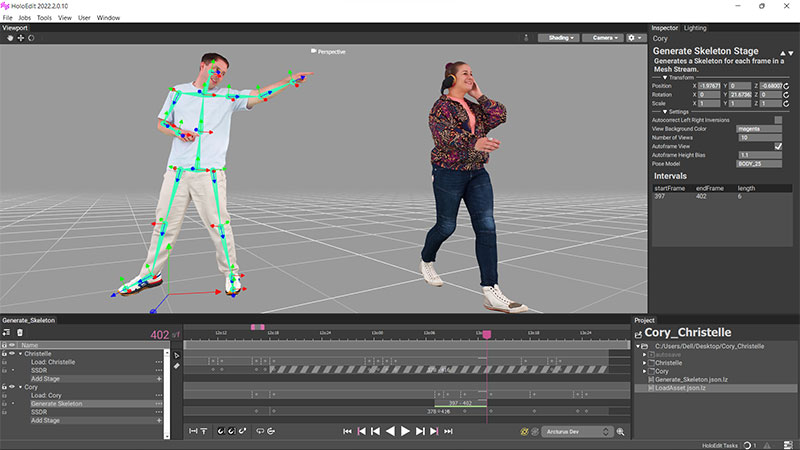Click the reset Position transform icon

(x=785, y=86)
